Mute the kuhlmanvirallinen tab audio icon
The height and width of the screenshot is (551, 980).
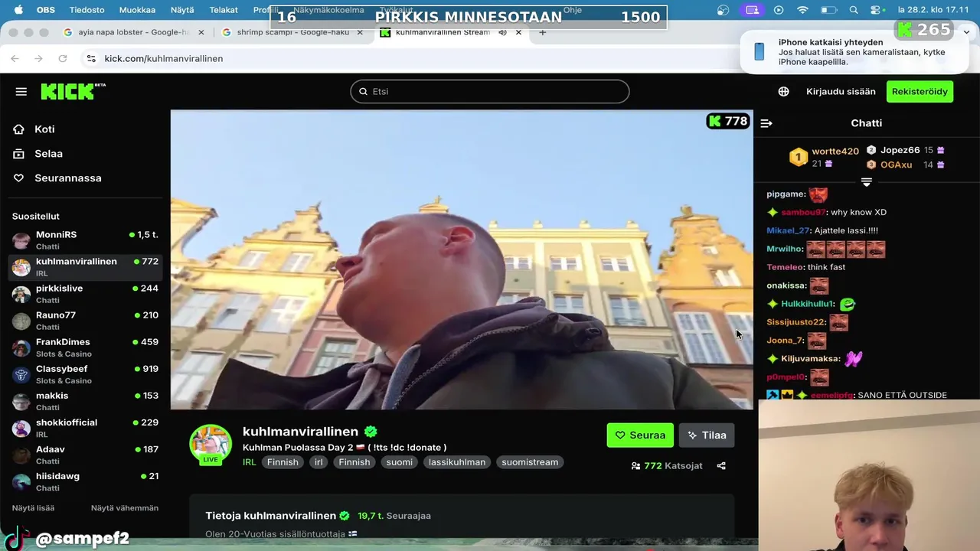[502, 32]
